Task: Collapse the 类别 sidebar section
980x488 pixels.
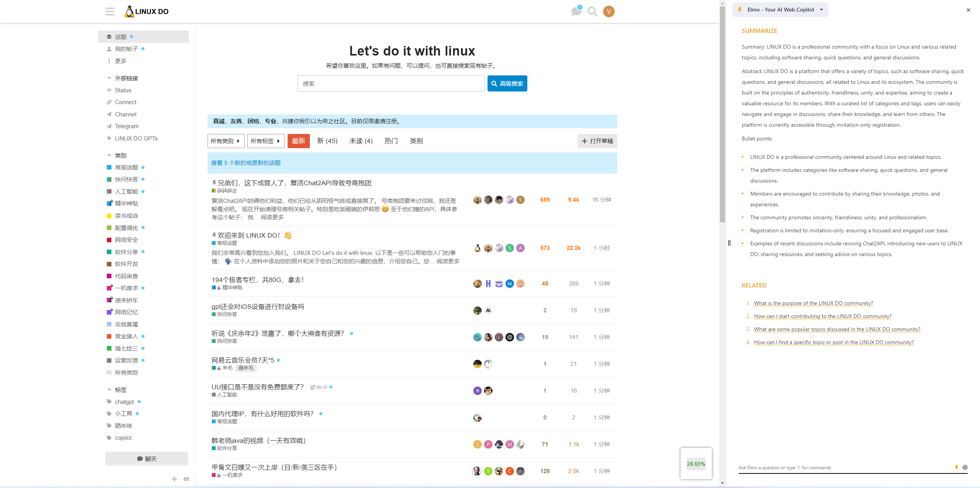Action: point(117,156)
